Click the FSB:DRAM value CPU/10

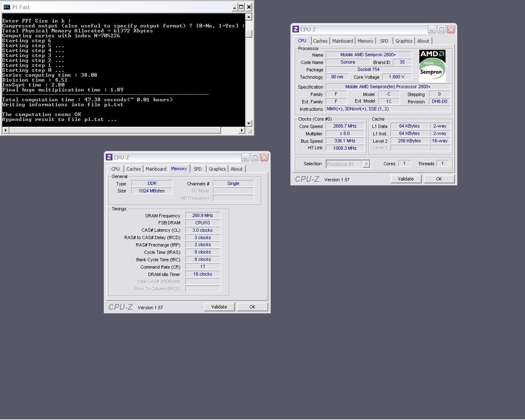(203, 223)
